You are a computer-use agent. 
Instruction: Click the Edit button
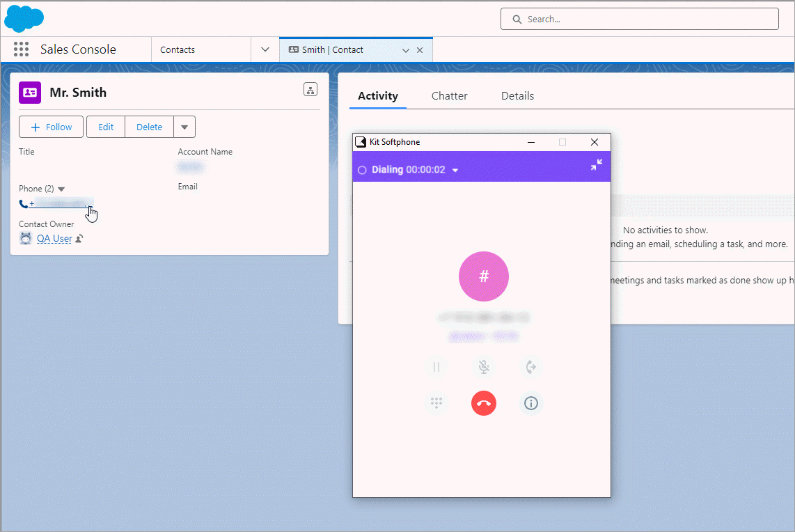pyautogui.click(x=105, y=127)
